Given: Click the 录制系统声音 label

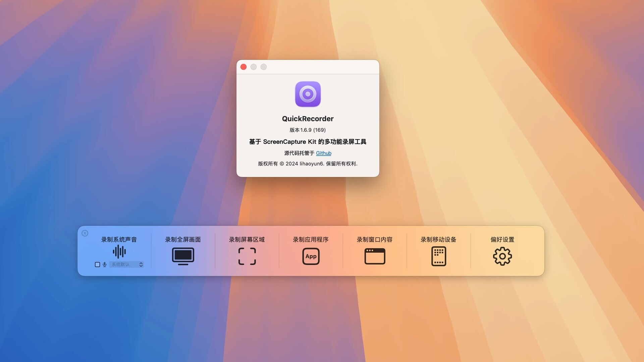Looking at the screenshot, I should pyautogui.click(x=119, y=240).
